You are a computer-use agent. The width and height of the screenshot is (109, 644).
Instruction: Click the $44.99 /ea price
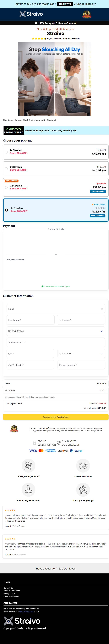click(x=99, y=170)
